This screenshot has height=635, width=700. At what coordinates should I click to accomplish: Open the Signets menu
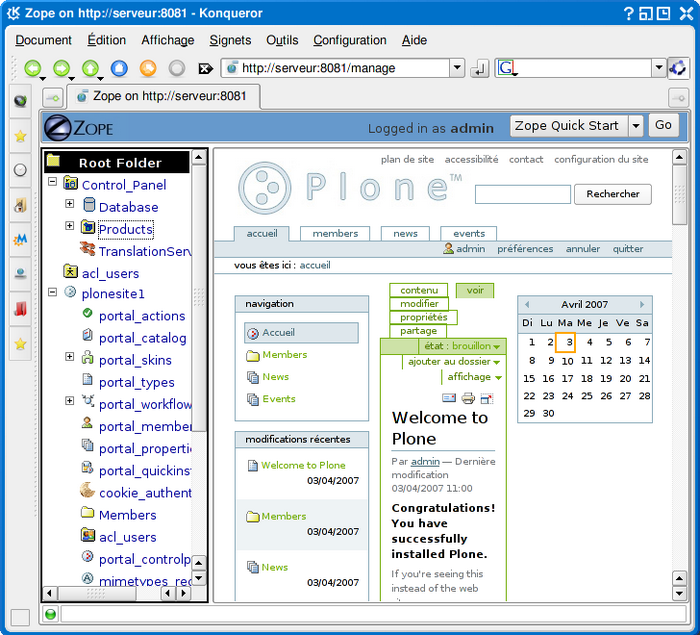230,40
